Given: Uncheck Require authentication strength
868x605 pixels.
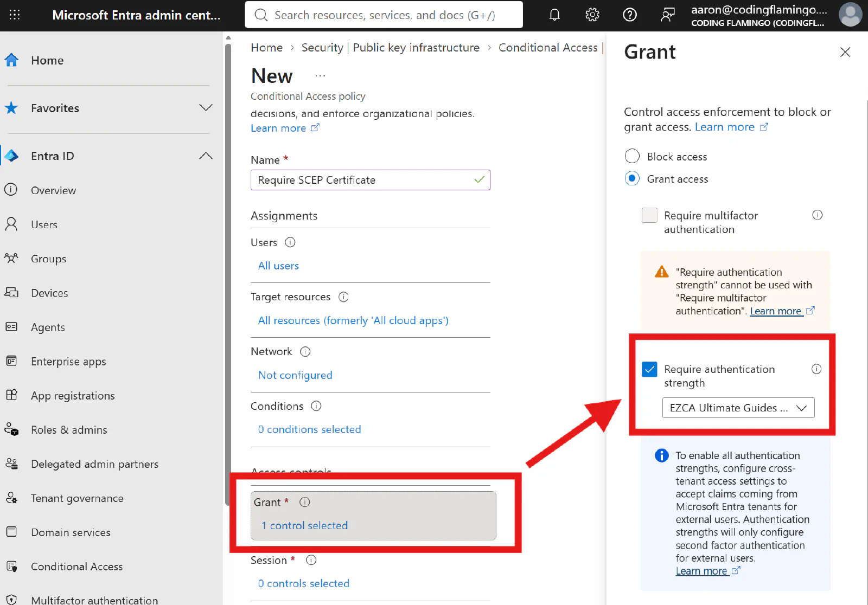Looking at the screenshot, I should (x=649, y=369).
